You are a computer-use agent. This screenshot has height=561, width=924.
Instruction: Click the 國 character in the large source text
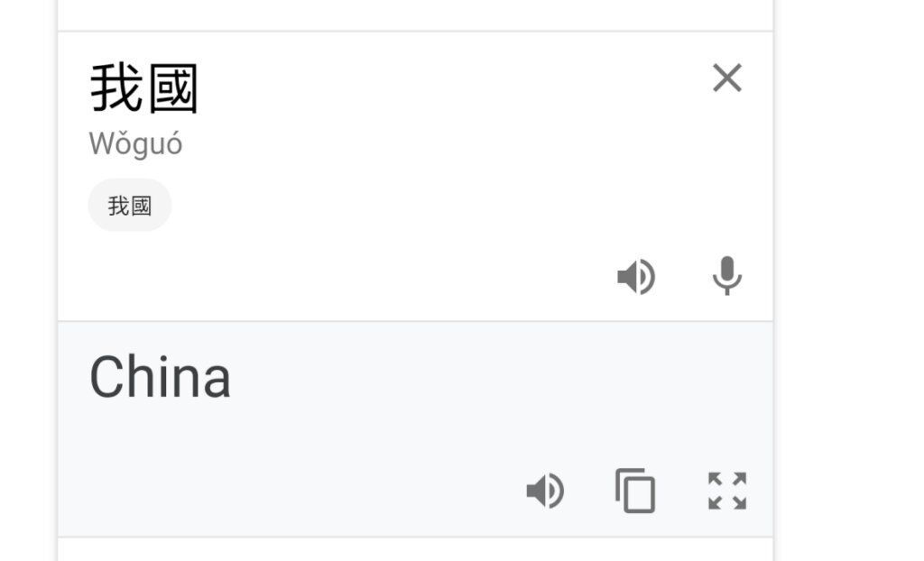point(172,88)
